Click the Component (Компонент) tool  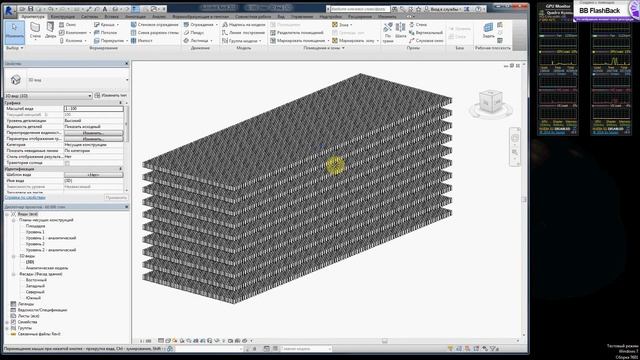(x=73, y=32)
